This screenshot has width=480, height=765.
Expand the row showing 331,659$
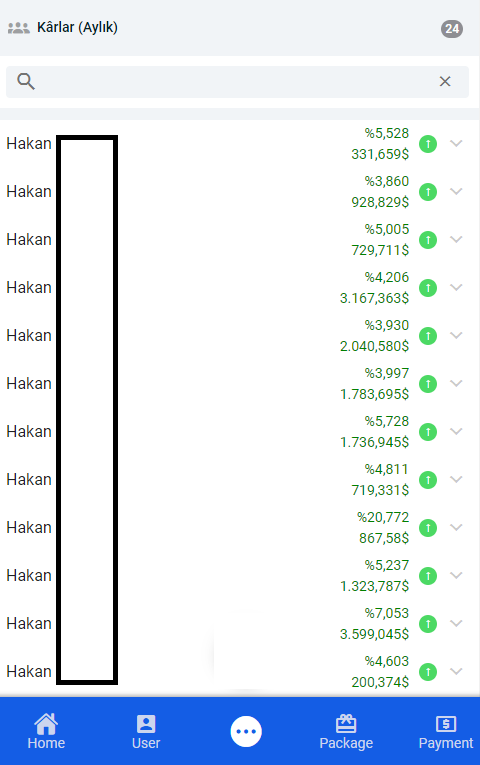click(456, 143)
